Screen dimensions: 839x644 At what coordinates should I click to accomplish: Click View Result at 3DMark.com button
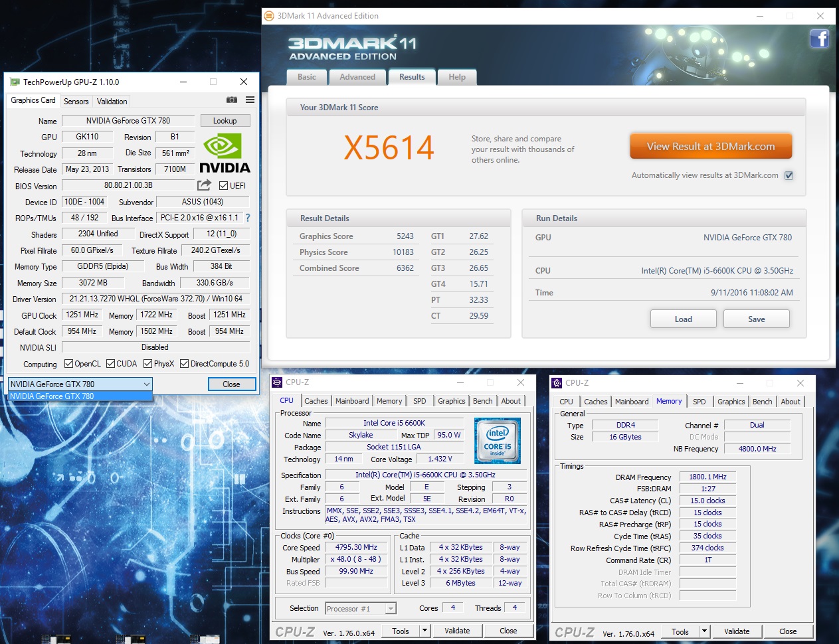[711, 147]
